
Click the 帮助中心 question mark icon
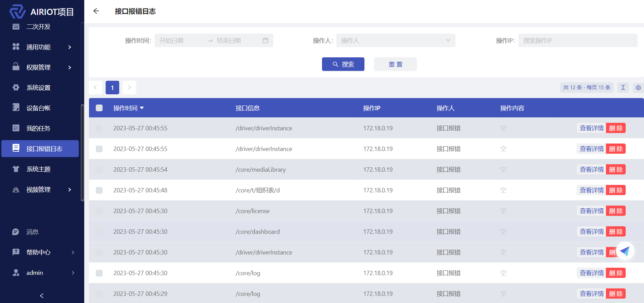click(16, 252)
